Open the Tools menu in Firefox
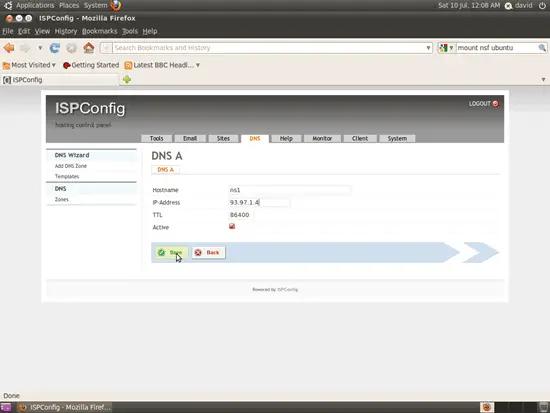The image size is (550, 413). click(130, 31)
